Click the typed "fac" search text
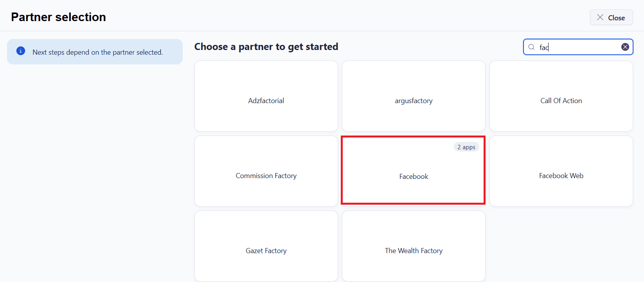The image size is (644, 282). tap(544, 48)
